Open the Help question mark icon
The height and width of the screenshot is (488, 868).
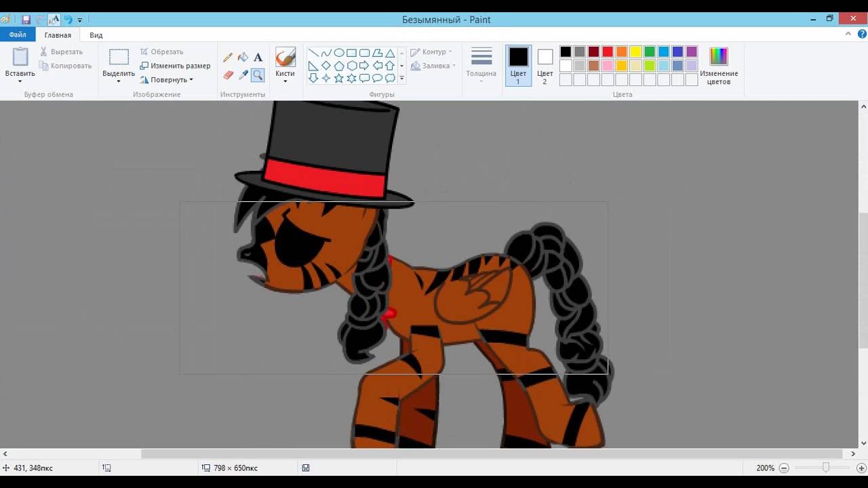coord(862,34)
